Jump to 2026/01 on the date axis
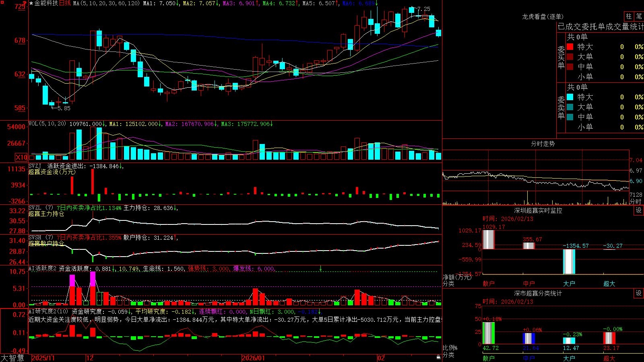The height and width of the screenshot is (362, 644). [253, 358]
